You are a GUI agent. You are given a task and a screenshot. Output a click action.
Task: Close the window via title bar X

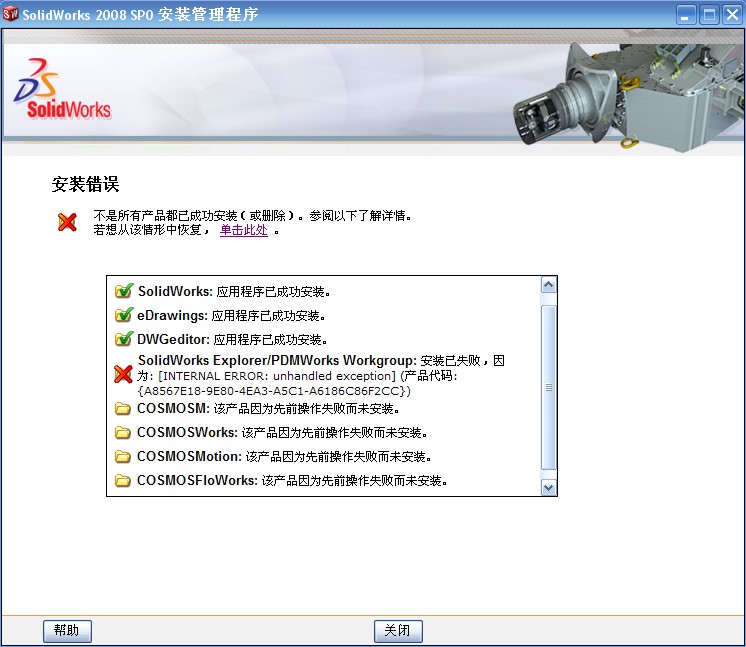(x=732, y=15)
